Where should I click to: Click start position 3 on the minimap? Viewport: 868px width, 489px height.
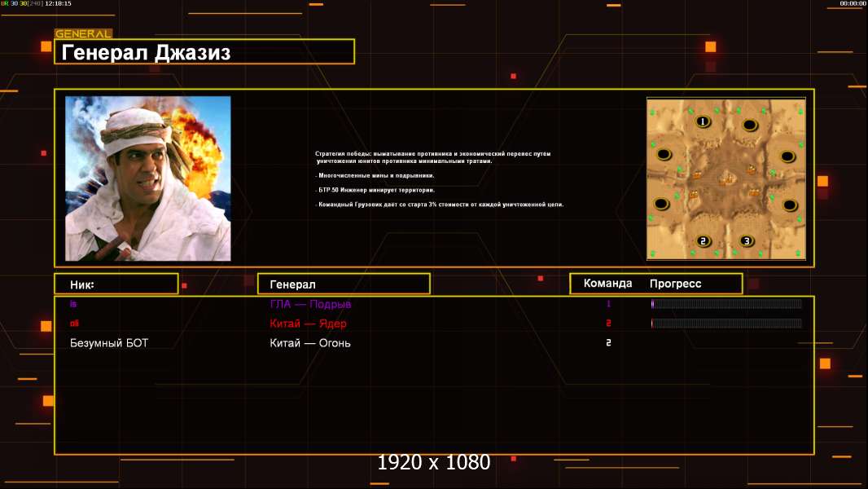[x=747, y=241]
